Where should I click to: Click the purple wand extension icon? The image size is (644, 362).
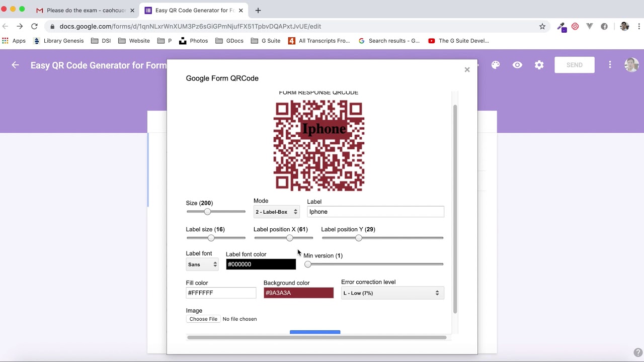(x=561, y=27)
